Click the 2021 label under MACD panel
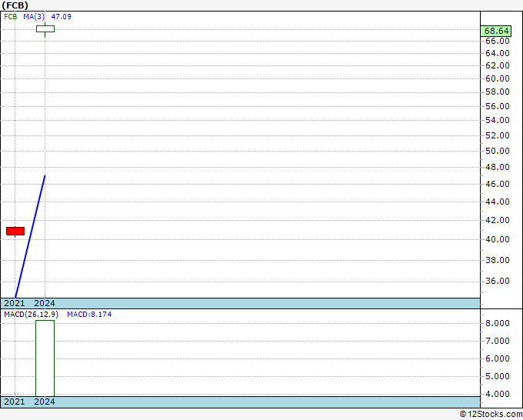 click(15, 402)
